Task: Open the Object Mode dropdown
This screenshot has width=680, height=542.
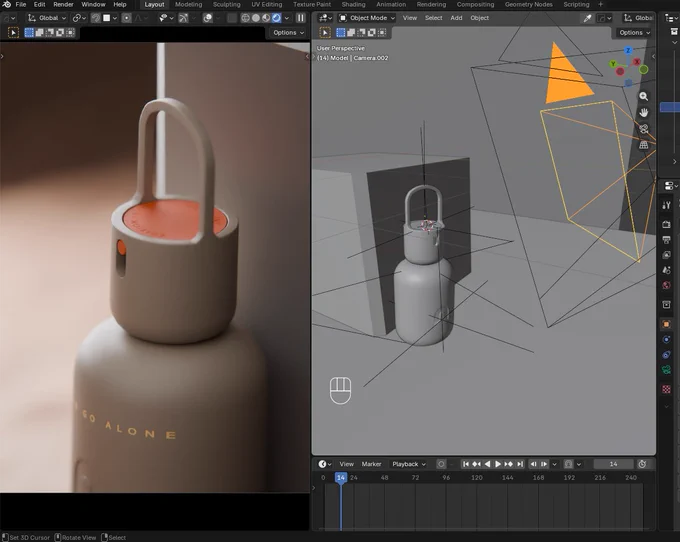Action: point(367,18)
